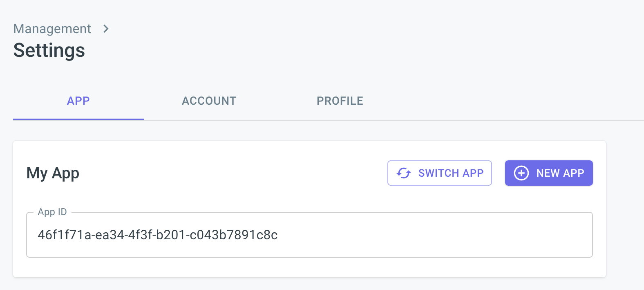The image size is (644, 290).
Task: Click the Settings page title
Action: (49, 50)
